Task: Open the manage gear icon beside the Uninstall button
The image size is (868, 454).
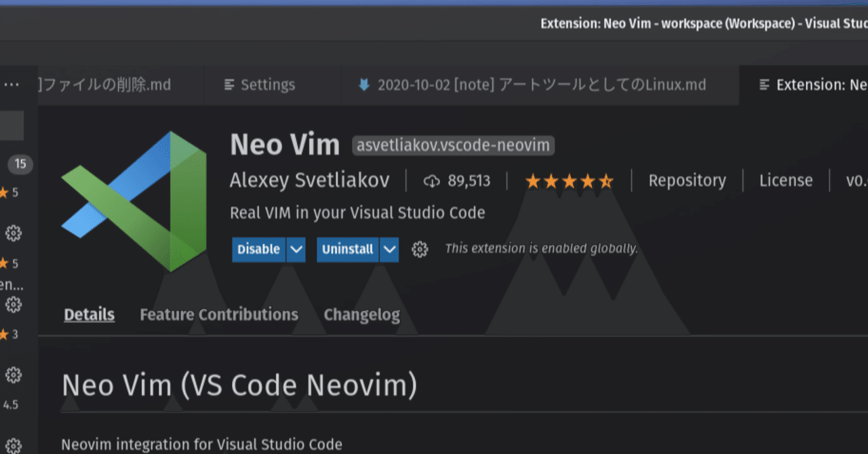Action: click(x=420, y=249)
